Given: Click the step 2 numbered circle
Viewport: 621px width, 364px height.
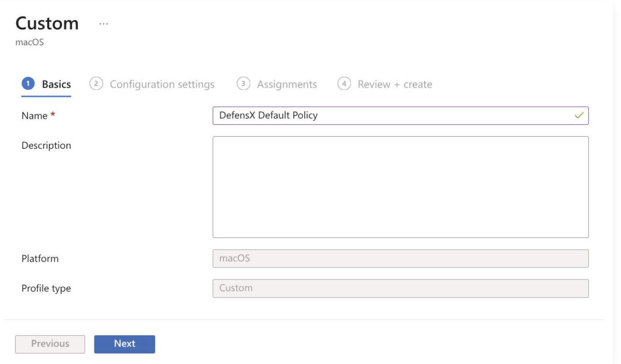Looking at the screenshot, I should (96, 84).
